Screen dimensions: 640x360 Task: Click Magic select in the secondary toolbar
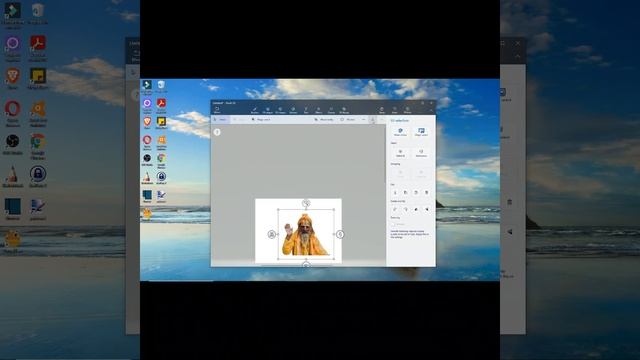click(x=261, y=120)
